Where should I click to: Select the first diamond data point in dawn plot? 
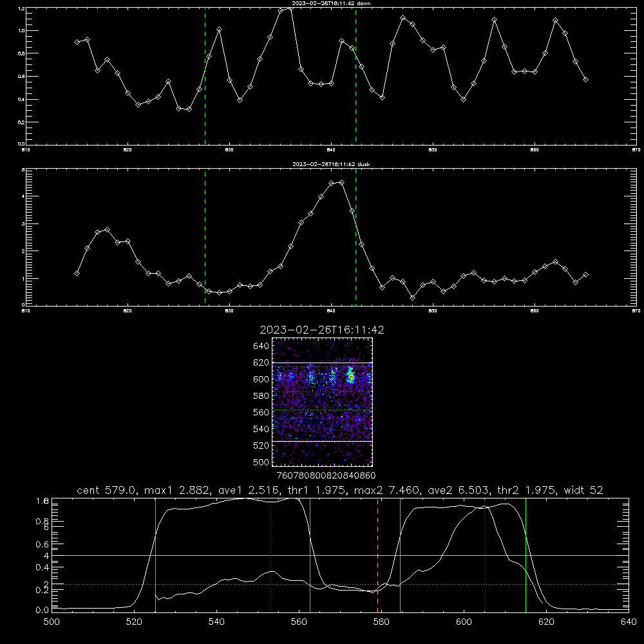[x=77, y=43]
